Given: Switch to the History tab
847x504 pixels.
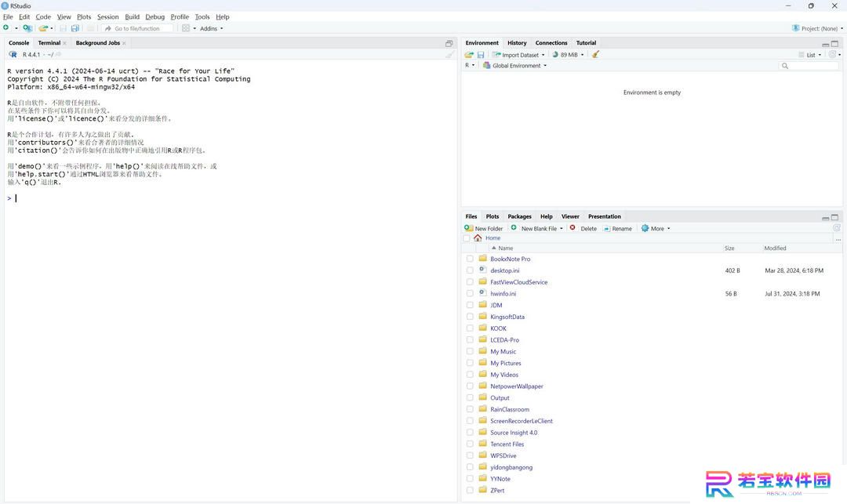Looking at the screenshot, I should point(517,42).
